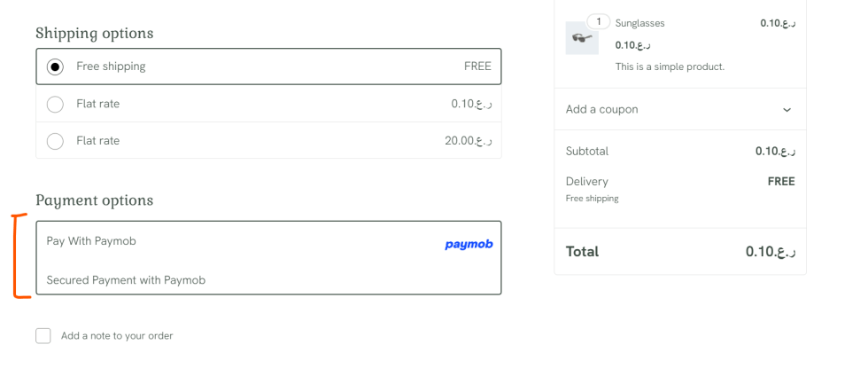868x376 pixels.
Task: Click the Payment options heading
Action: click(x=94, y=200)
